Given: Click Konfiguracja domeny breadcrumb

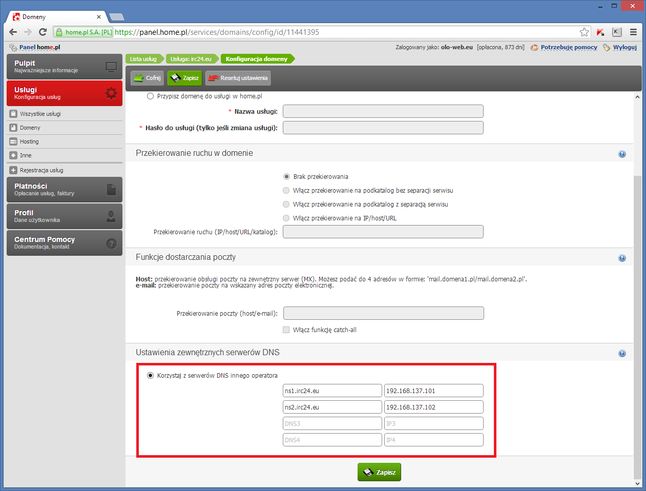Looking at the screenshot, I should 257,59.
